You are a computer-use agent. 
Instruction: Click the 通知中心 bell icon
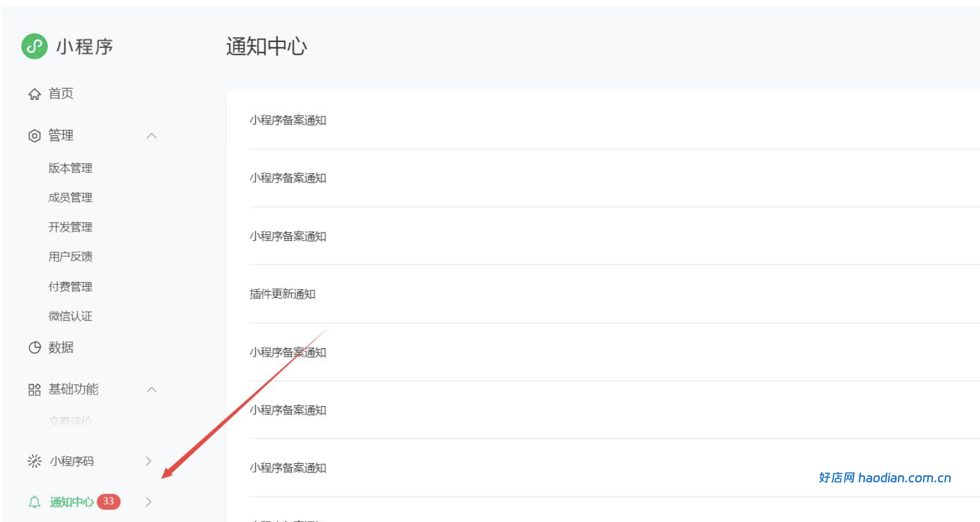click(34, 502)
